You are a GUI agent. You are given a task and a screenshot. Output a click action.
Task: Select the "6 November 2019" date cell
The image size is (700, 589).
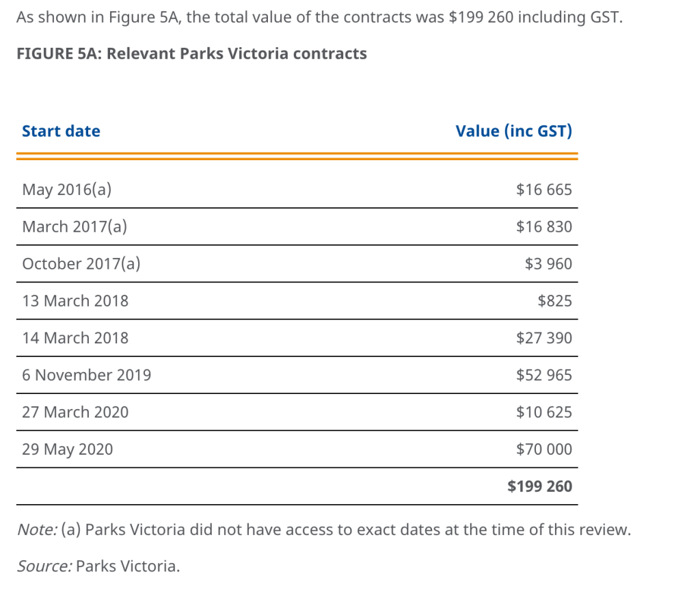tap(87, 375)
